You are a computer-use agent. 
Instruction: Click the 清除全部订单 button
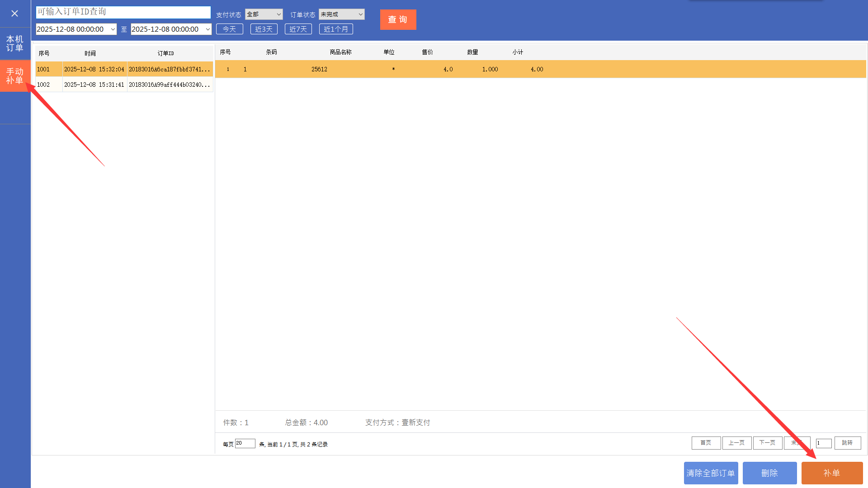(x=711, y=473)
